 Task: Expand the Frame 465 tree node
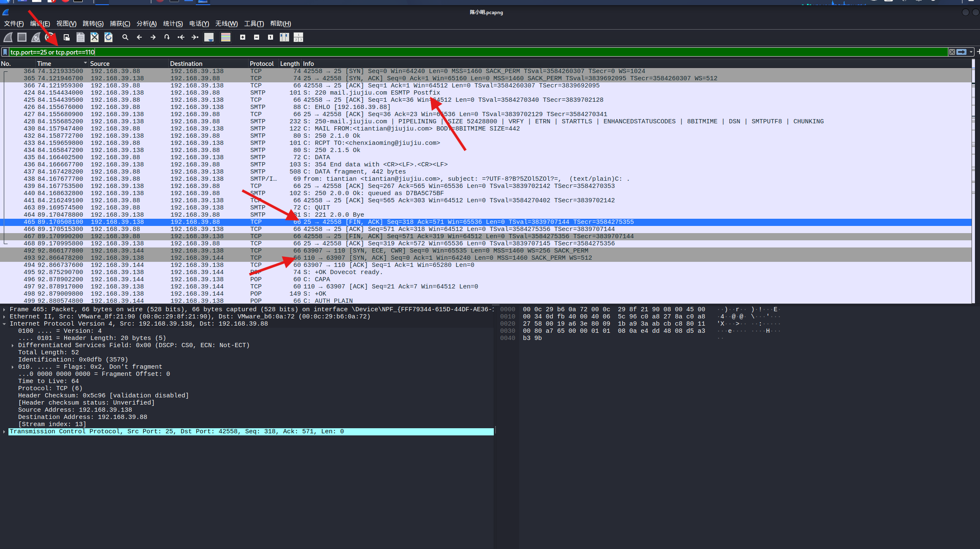(4, 310)
